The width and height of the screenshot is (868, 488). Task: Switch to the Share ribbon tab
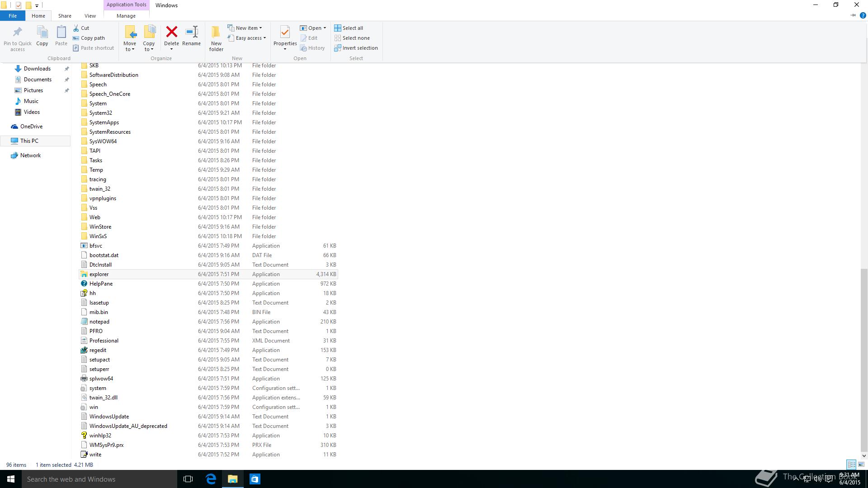[65, 16]
